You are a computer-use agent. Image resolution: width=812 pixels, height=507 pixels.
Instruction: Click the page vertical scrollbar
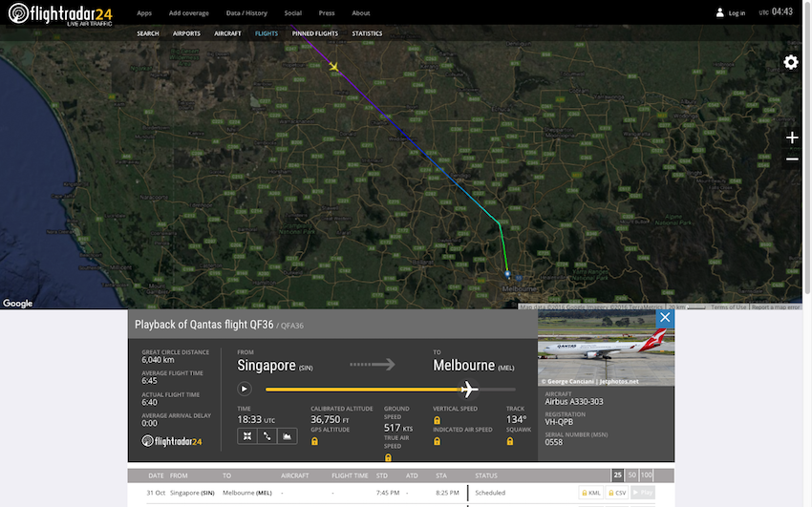click(807, 147)
